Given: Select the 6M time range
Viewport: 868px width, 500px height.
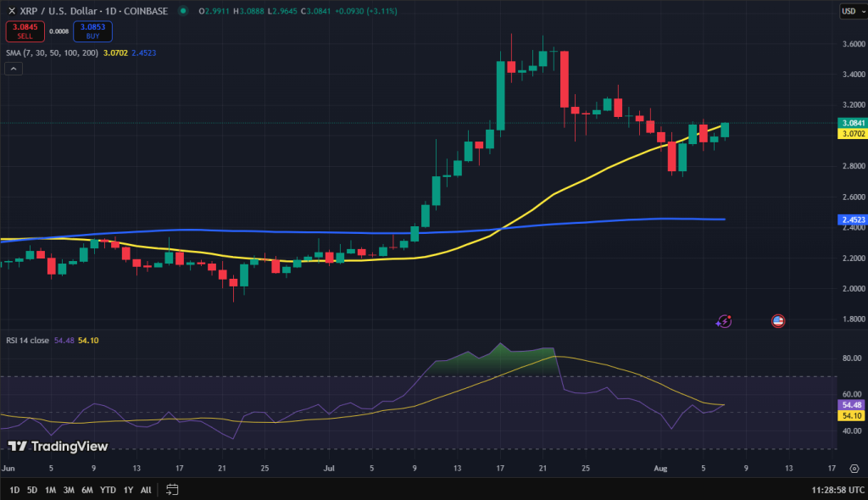Looking at the screenshot, I should [x=87, y=490].
